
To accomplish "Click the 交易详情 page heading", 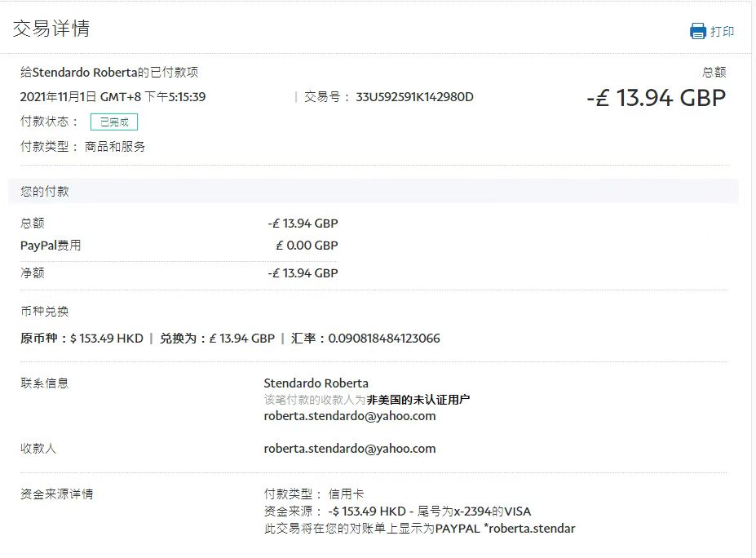I will click(x=51, y=29).
